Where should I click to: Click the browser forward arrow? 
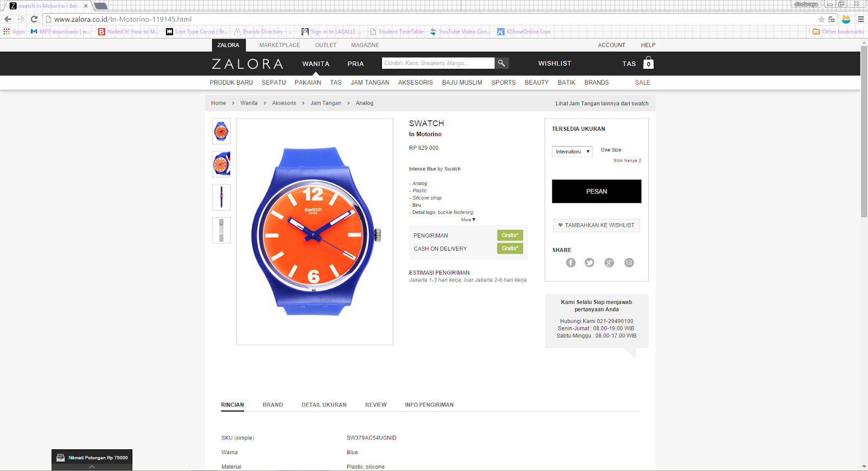click(x=21, y=19)
